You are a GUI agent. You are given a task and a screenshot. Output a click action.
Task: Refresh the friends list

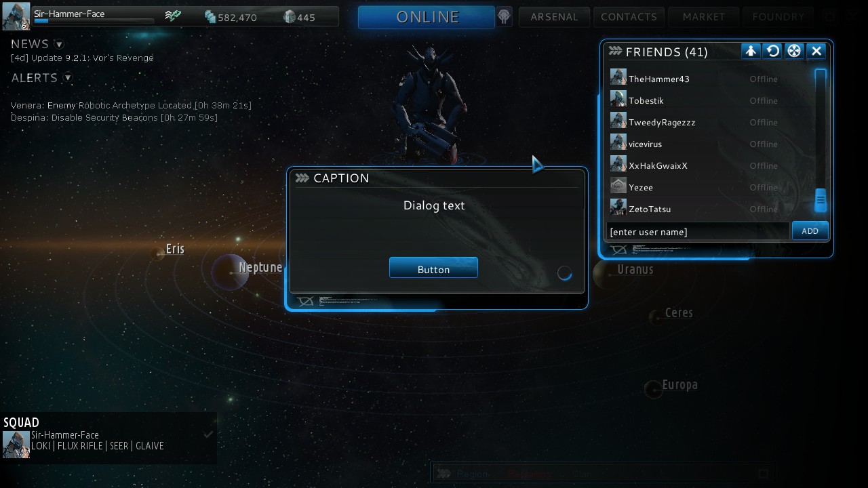click(x=772, y=51)
